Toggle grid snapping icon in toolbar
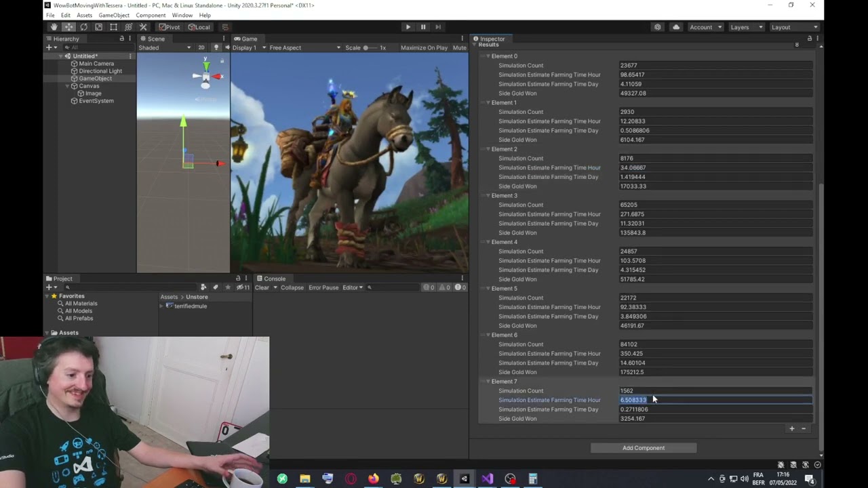Viewport: 868px width, 488px height. click(225, 27)
